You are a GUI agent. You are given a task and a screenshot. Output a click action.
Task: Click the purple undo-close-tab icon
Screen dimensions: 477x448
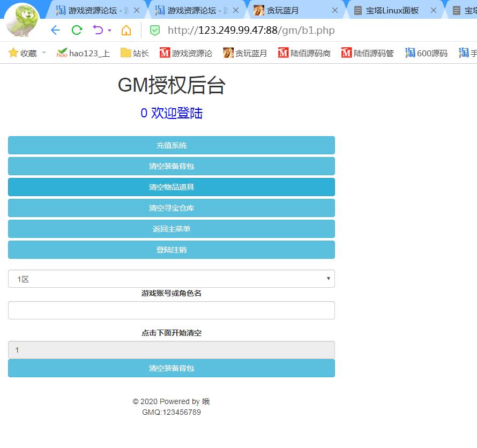click(98, 30)
